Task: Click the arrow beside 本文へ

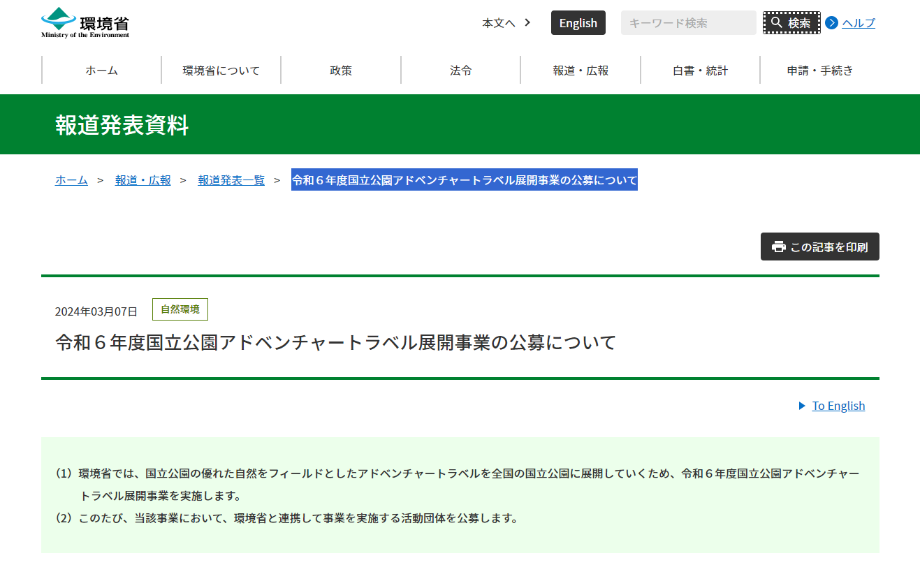Action: point(527,22)
